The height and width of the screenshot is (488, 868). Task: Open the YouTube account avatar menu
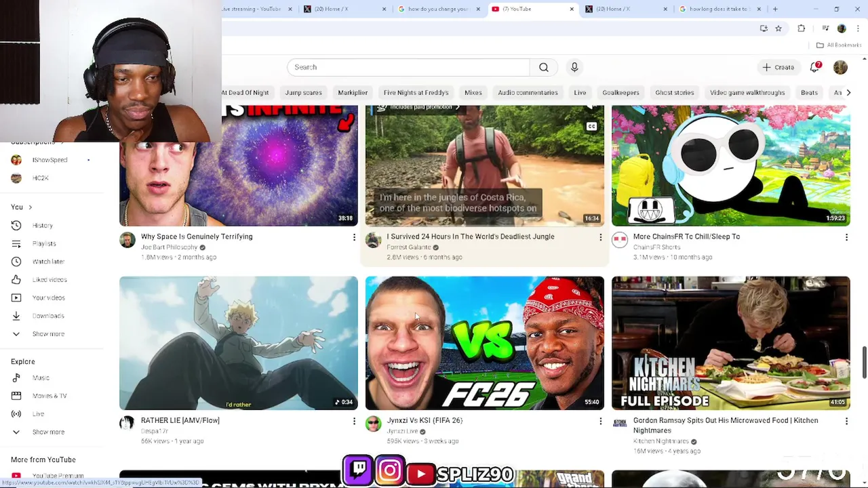840,67
